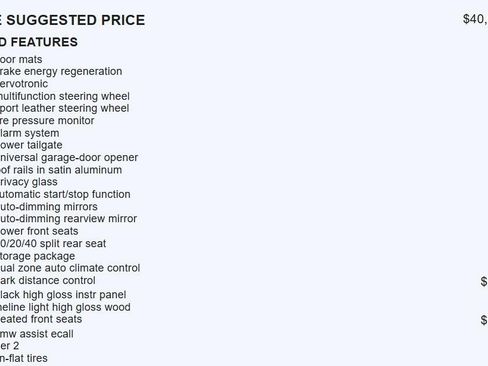Click multifunction steering wheel entry
The width and height of the screenshot is (488, 366).
(x=65, y=96)
